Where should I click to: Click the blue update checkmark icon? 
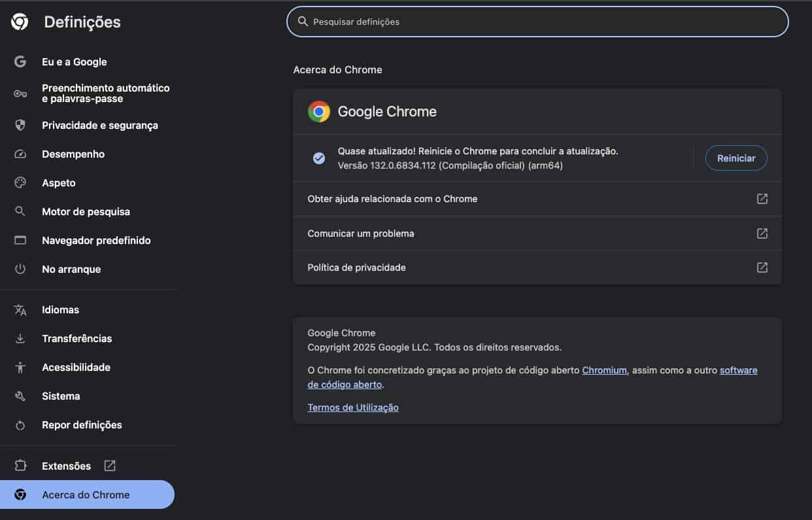[x=319, y=158]
